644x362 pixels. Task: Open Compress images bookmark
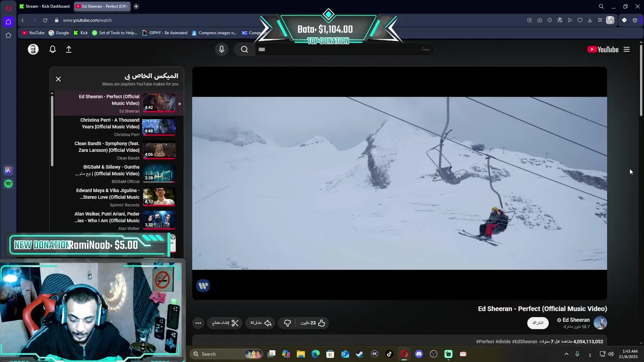click(x=214, y=33)
